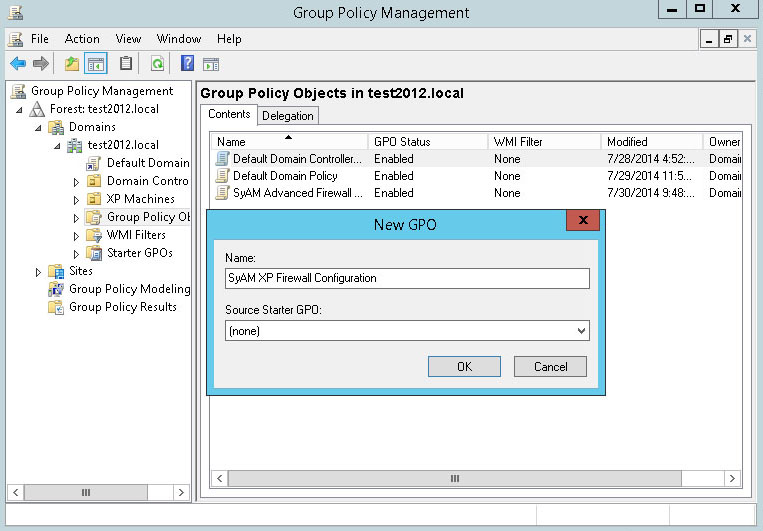Open the Action menu
Screen dimensions: 763x531
pyautogui.click(x=82, y=39)
